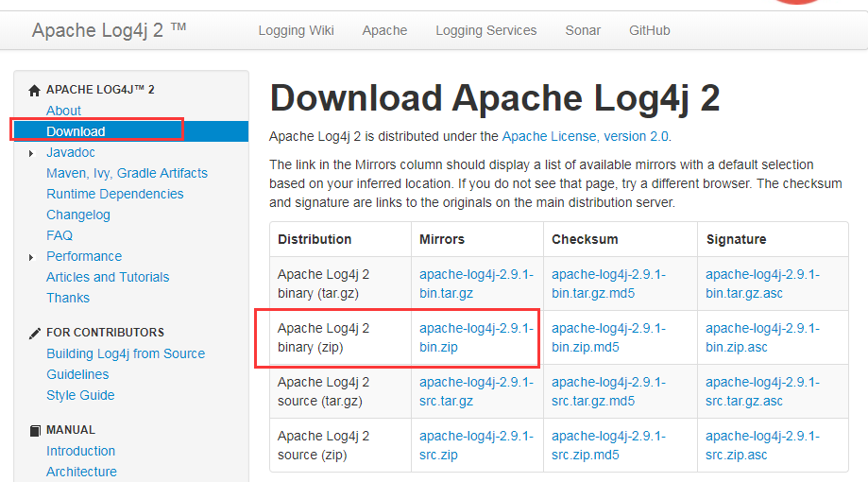
Task: Download apache-log4j-2.9.1-src.zip mirror link
Action: coord(476,445)
